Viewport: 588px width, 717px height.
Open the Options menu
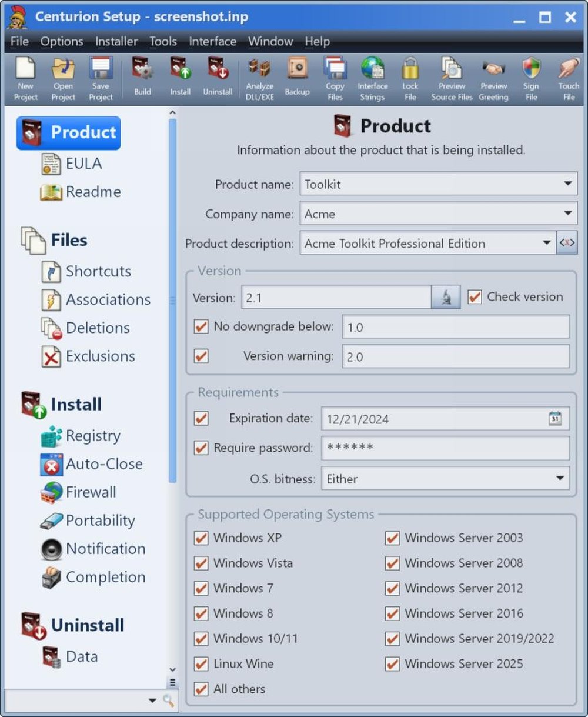[x=62, y=42]
